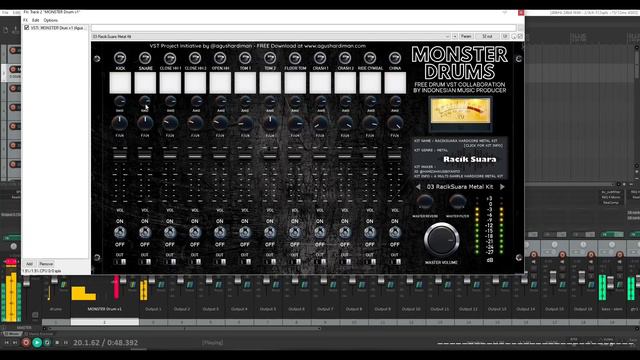Image resolution: width=640 pixels, height=360 pixels.
Task: Click the CHINA channel pan knob
Action: (x=395, y=123)
